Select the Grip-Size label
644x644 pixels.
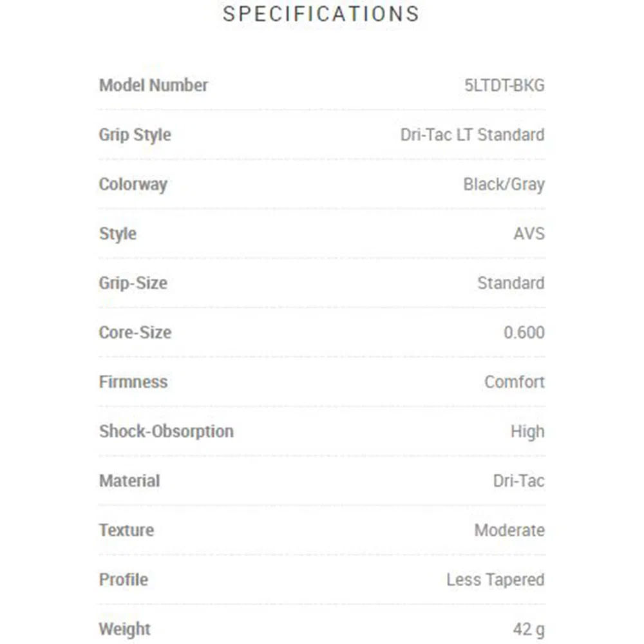[133, 284]
